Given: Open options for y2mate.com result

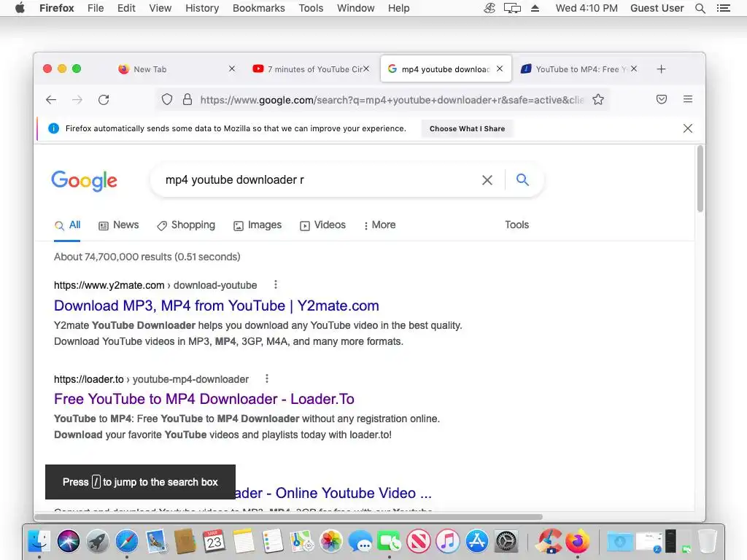Looking at the screenshot, I should tap(275, 285).
